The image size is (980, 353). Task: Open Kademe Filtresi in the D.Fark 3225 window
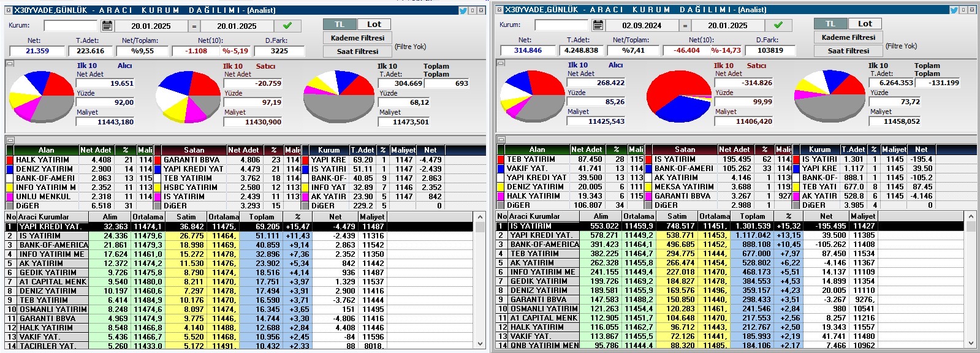(x=357, y=38)
